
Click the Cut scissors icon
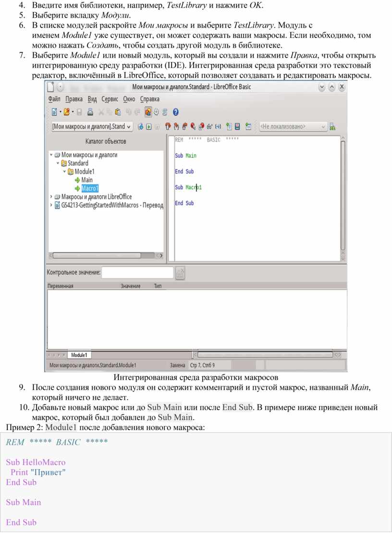pos(101,112)
